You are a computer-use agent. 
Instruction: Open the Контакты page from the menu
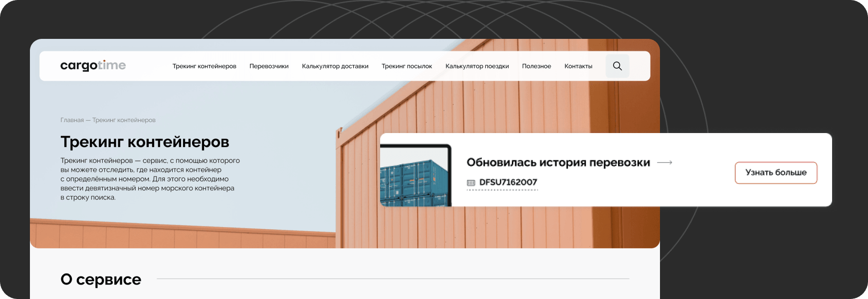point(578,66)
